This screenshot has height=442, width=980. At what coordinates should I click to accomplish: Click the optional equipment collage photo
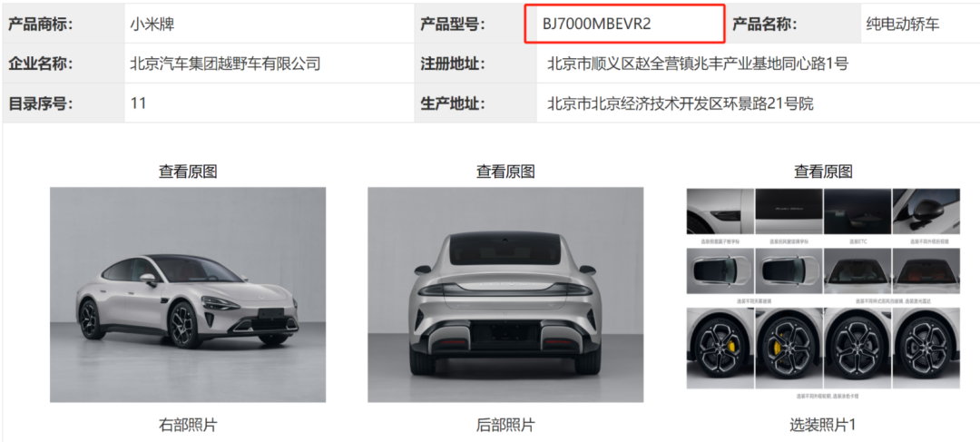coord(823,294)
